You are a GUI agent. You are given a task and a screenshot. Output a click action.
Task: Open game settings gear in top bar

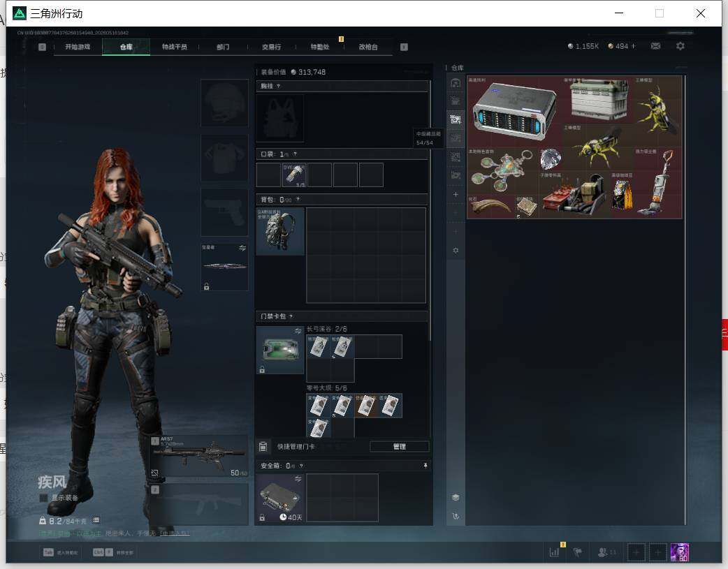(680, 46)
